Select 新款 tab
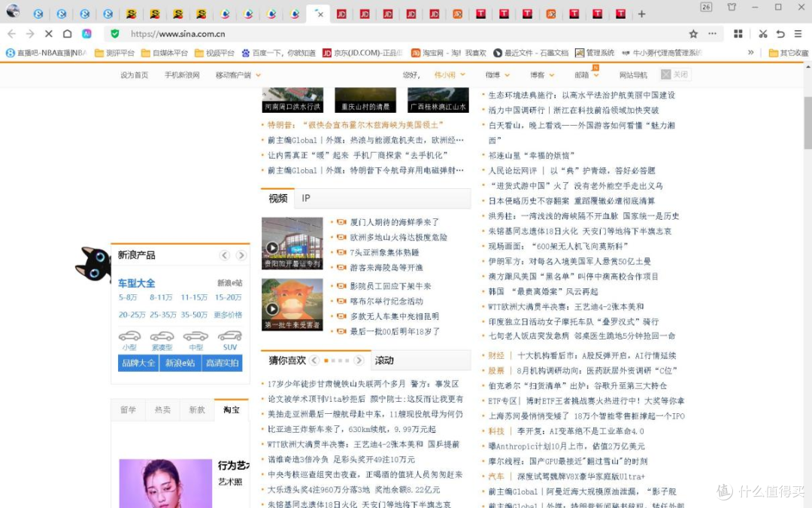 tap(197, 410)
